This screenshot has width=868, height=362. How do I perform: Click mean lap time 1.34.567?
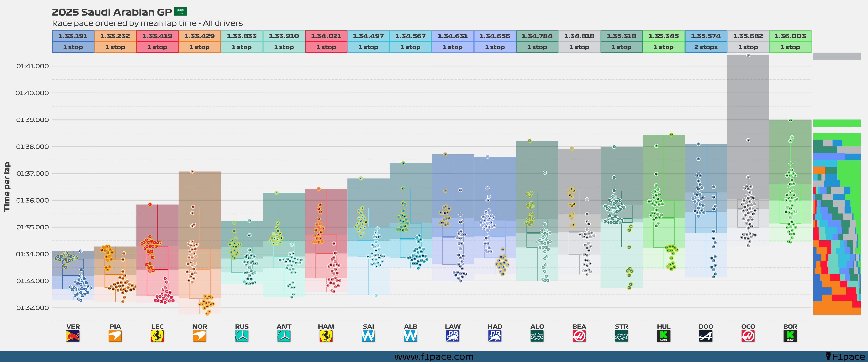(x=411, y=36)
